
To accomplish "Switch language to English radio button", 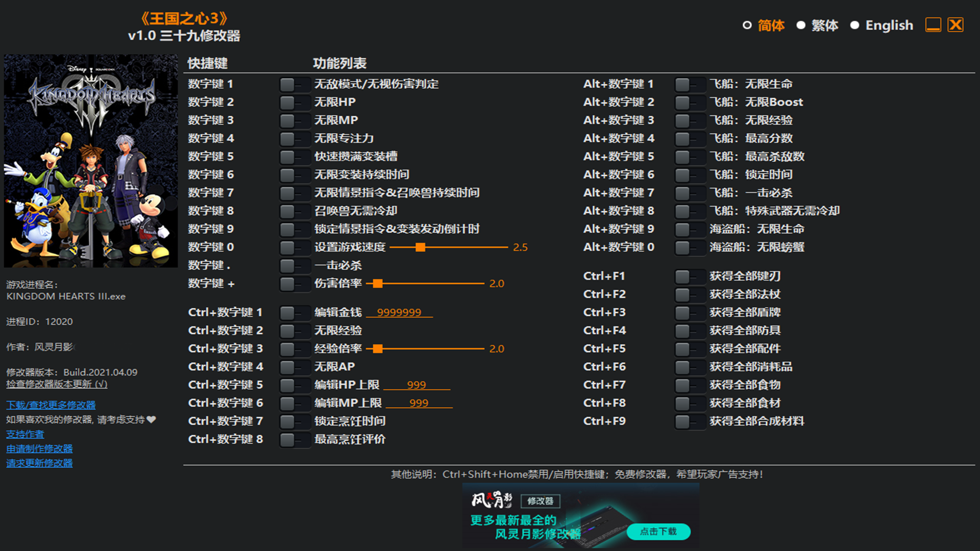I will [854, 26].
